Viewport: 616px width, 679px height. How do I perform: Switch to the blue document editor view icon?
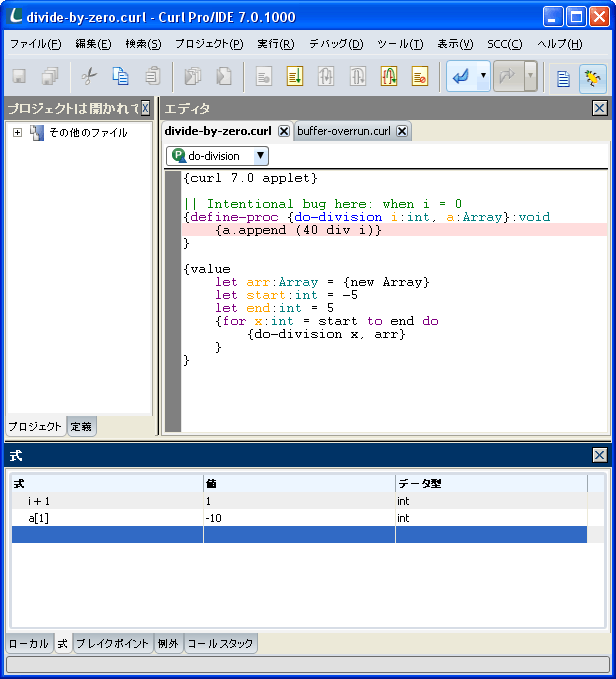point(563,78)
